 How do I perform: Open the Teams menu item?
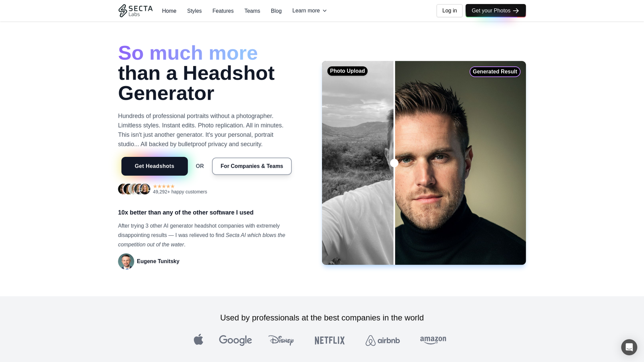pos(252,11)
